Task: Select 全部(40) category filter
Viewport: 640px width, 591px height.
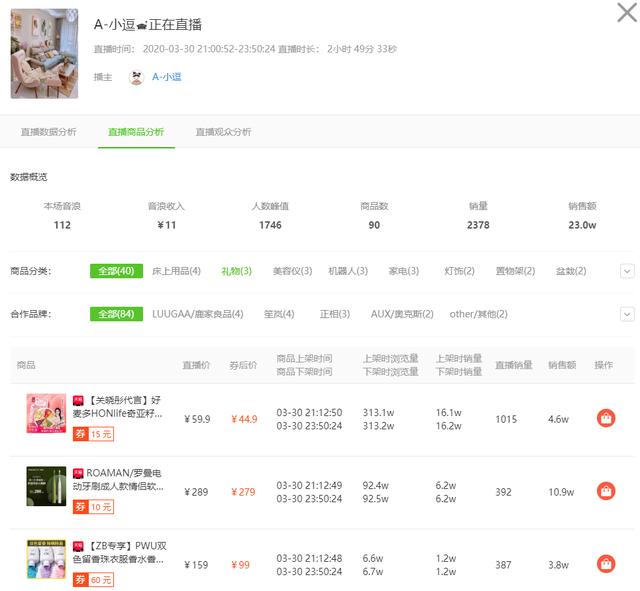Action: 116,271
